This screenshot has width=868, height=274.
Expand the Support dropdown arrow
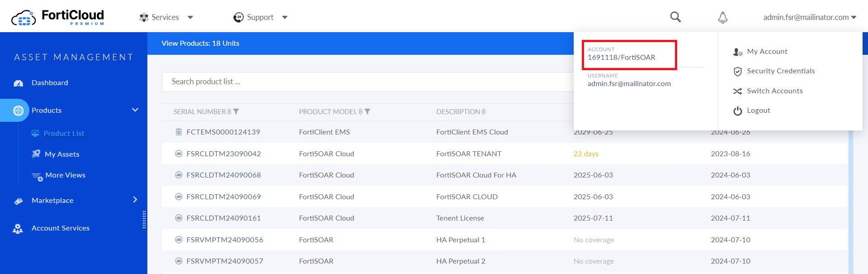285,18
